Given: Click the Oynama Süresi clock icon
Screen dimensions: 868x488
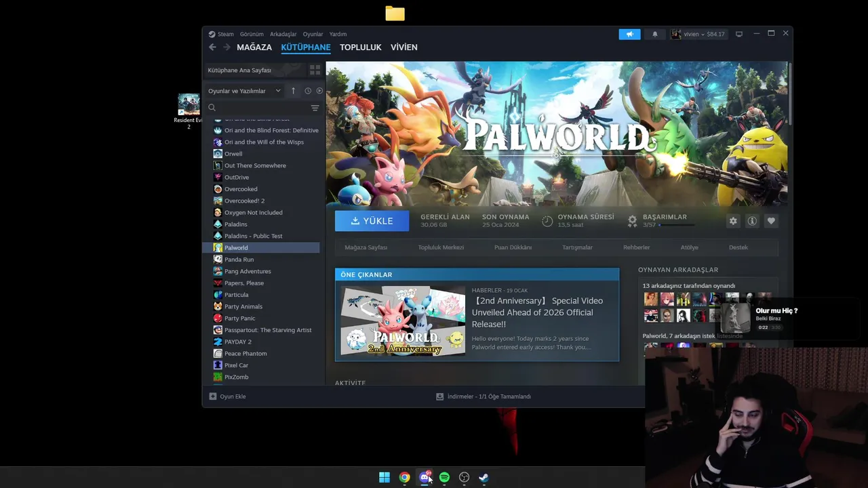Looking at the screenshot, I should coord(547,221).
